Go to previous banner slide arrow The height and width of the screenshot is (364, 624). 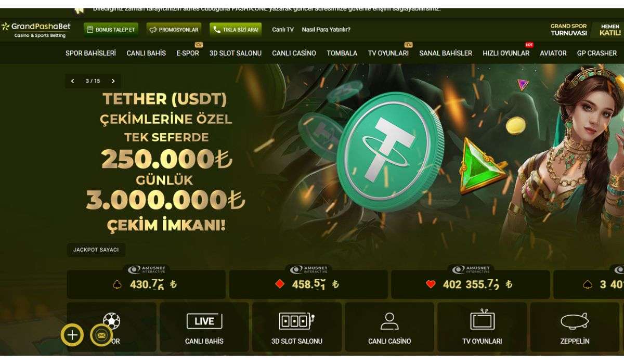[x=73, y=81]
